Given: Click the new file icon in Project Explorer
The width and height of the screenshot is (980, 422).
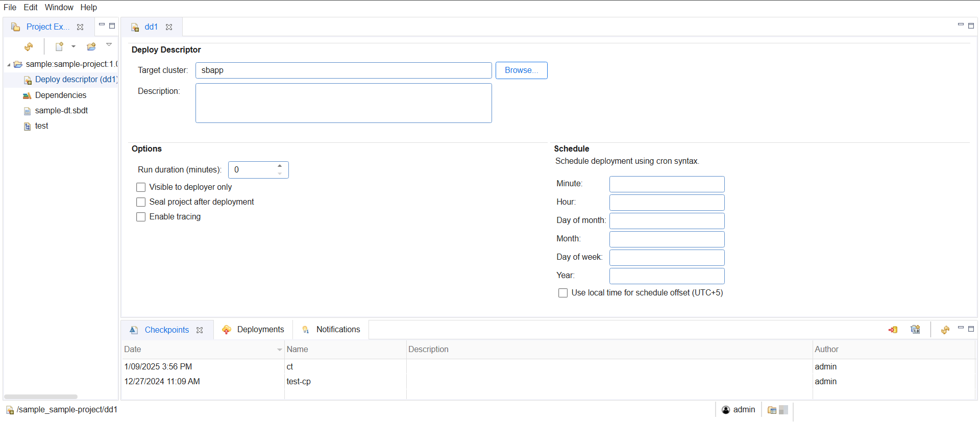Looking at the screenshot, I should [59, 47].
